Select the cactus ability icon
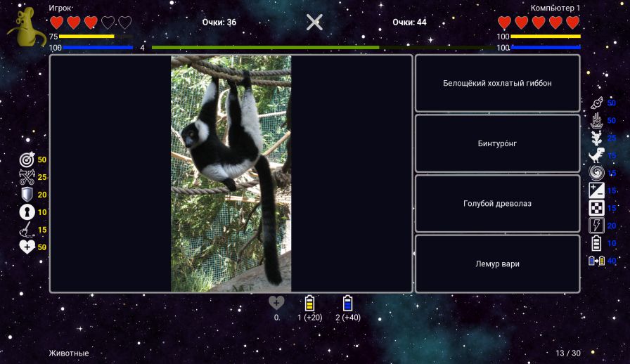 pos(596,138)
